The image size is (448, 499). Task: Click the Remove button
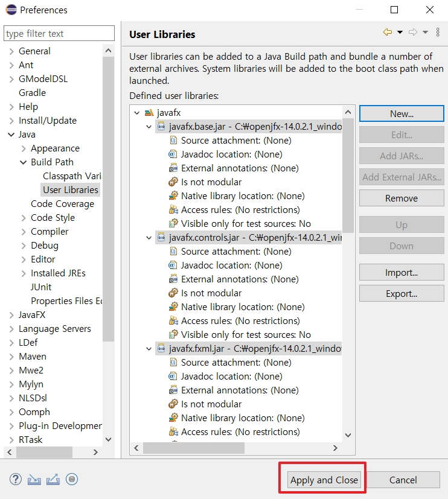[402, 199]
